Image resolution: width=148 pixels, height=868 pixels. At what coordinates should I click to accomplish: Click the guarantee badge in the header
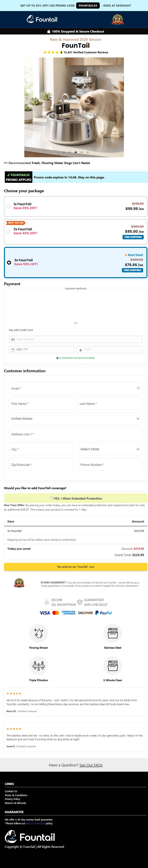(x=117, y=20)
